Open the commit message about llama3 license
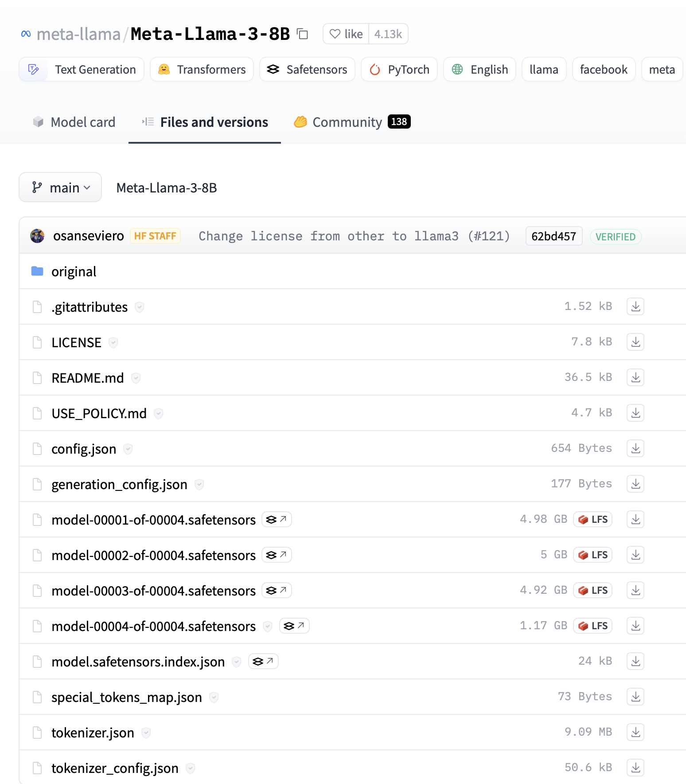The height and width of the screenshot is (784, 686). [x=354, y=236]
